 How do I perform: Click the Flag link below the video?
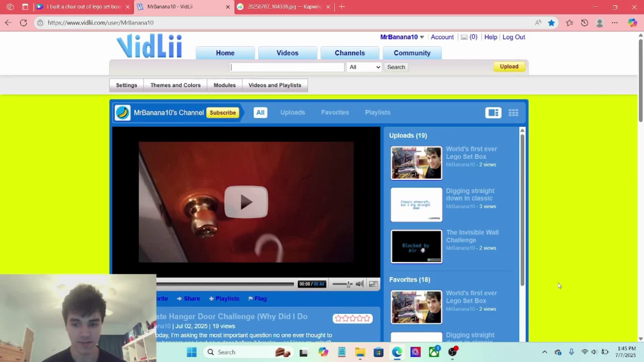(x=257, y=299)
